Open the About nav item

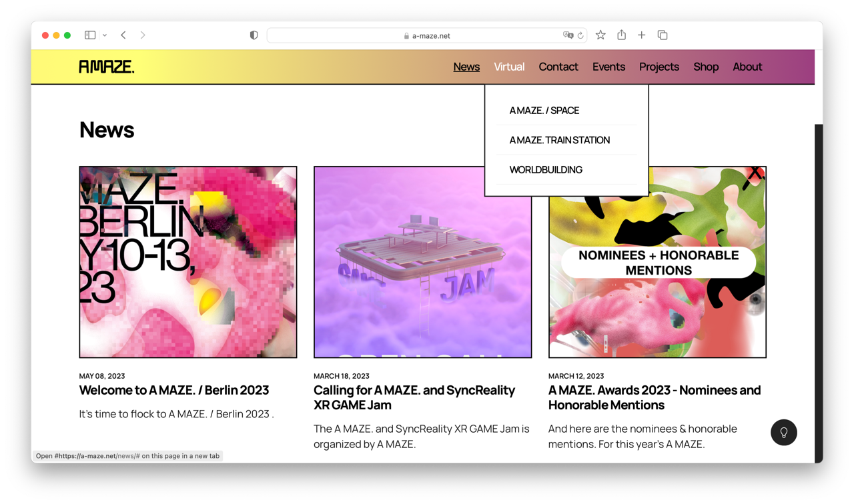(747, 67)
